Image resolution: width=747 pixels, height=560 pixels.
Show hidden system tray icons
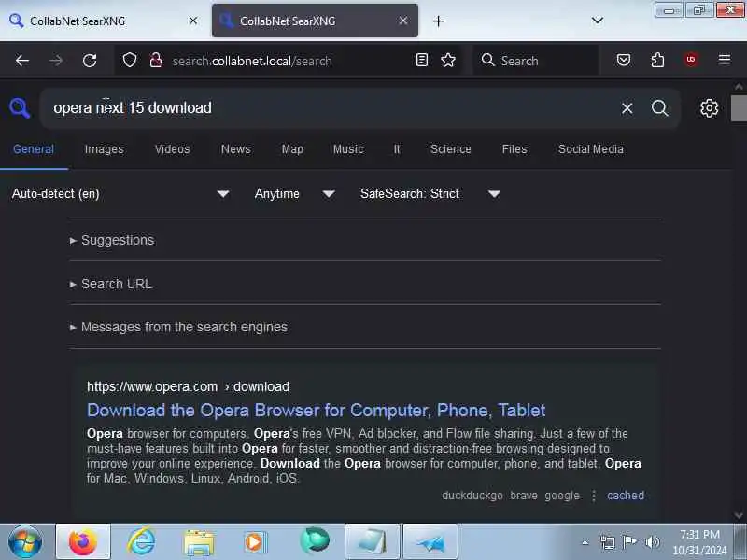coord(585,542)
